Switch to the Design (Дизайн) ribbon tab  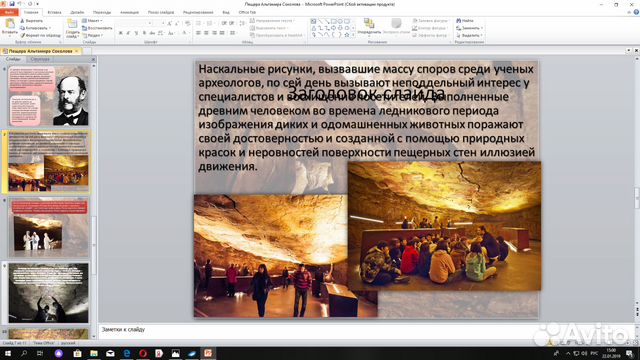tap(77, 13)
